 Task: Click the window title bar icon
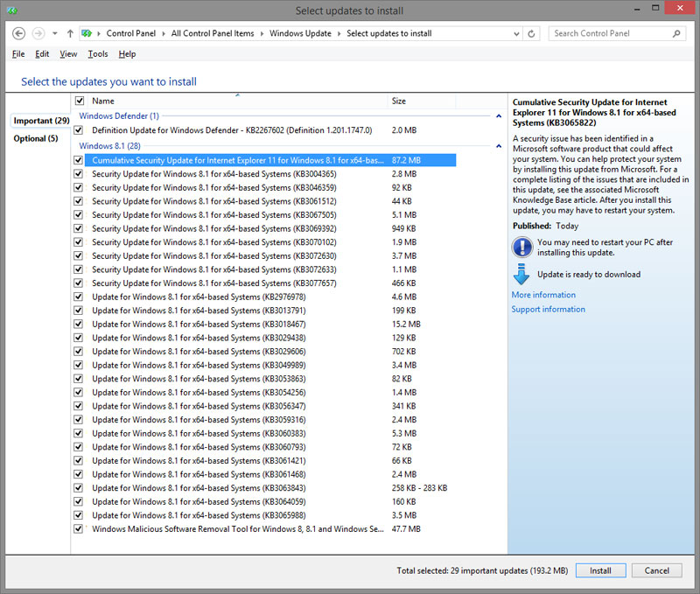[12, 10]
